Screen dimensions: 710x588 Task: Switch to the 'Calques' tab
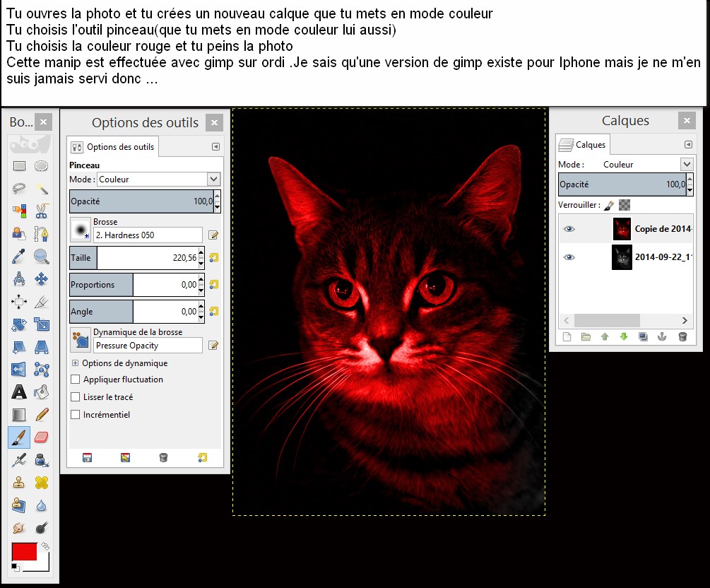tap(583, 144)
